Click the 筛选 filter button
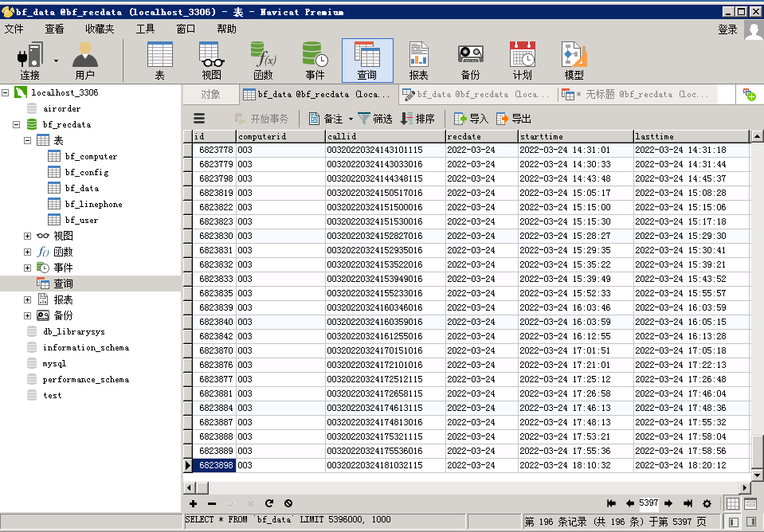 point(375,119)
